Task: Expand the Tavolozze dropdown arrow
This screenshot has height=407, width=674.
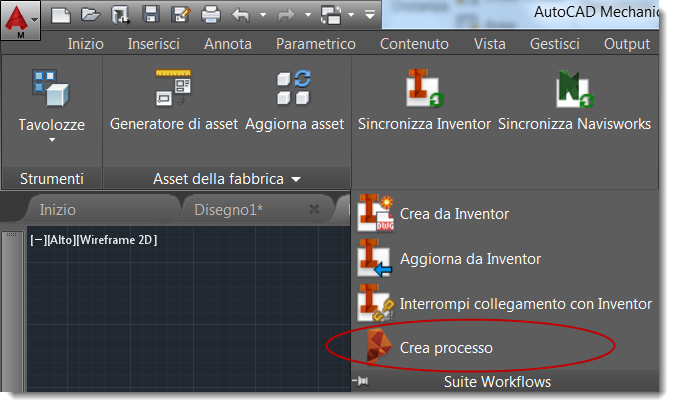Action: point(52,140)
